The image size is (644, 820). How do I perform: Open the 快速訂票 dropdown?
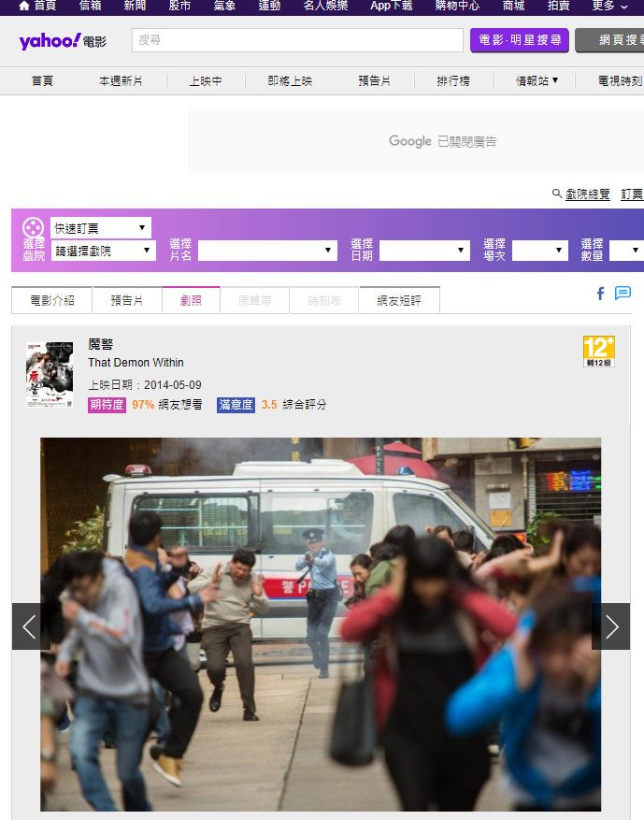(x=101, y=228)
